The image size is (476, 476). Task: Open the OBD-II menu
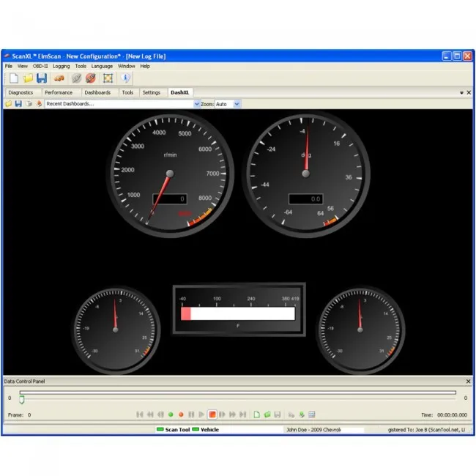40,66
